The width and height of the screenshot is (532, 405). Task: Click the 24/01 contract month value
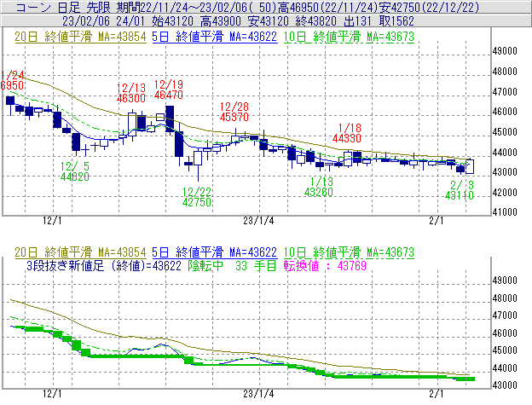pyautogui.click(x=130, y=21)
